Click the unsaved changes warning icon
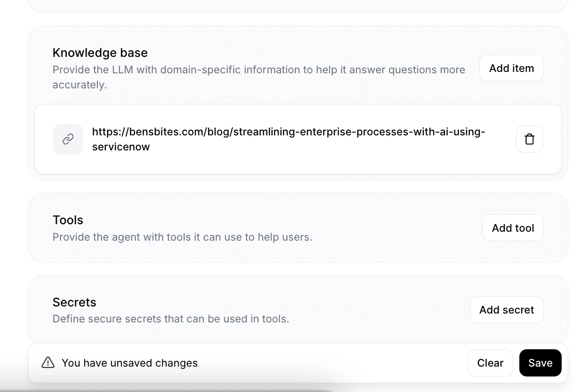Screen dimensions: 588x392 tap(48, 363)
